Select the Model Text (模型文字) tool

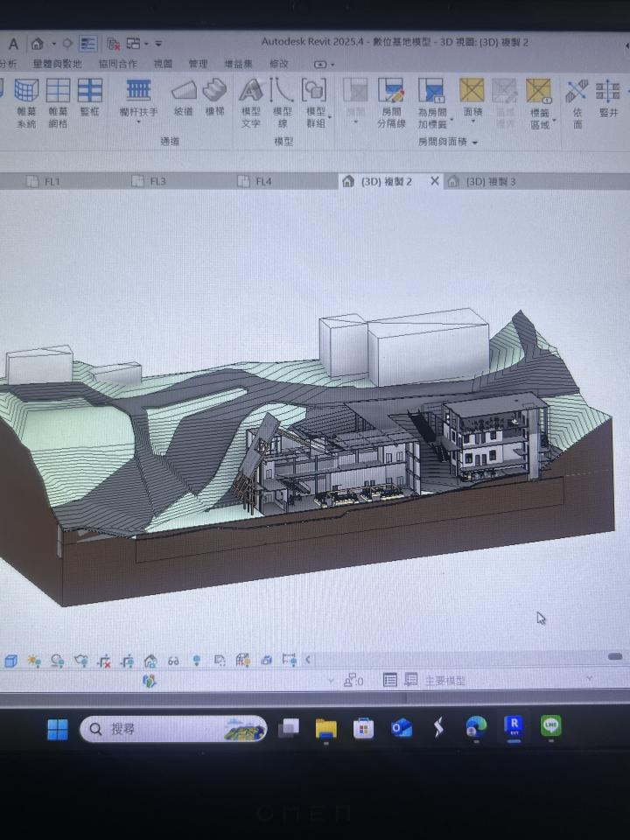pos(251,103)
